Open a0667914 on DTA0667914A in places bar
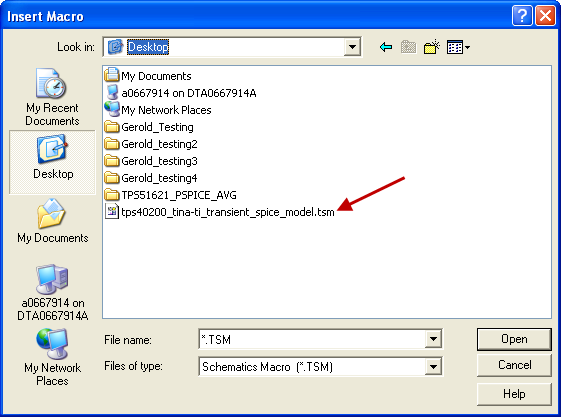Image resolution: width=561 pixels, height=417 pixels. 52,293
